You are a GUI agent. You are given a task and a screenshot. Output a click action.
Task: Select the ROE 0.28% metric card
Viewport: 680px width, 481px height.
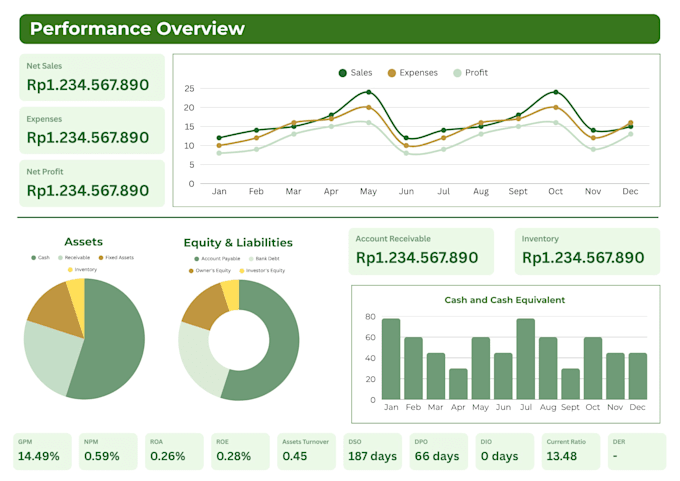click(x=240, y=452)
